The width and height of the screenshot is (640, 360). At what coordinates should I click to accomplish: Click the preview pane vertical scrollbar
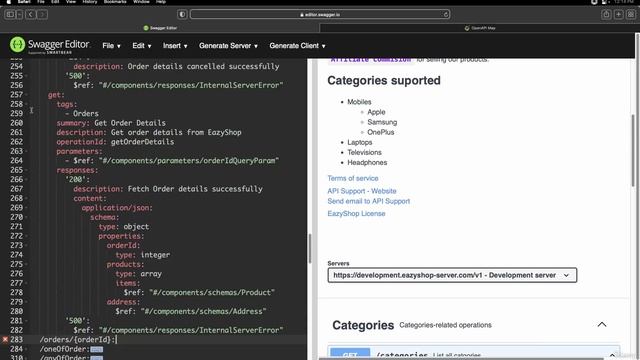tap(633, 151)
